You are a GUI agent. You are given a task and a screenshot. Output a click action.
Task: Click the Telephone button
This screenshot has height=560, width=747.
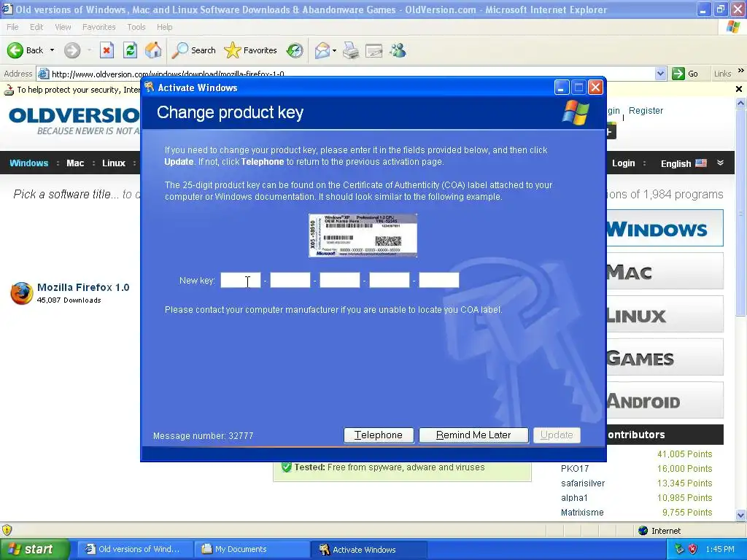379,435
